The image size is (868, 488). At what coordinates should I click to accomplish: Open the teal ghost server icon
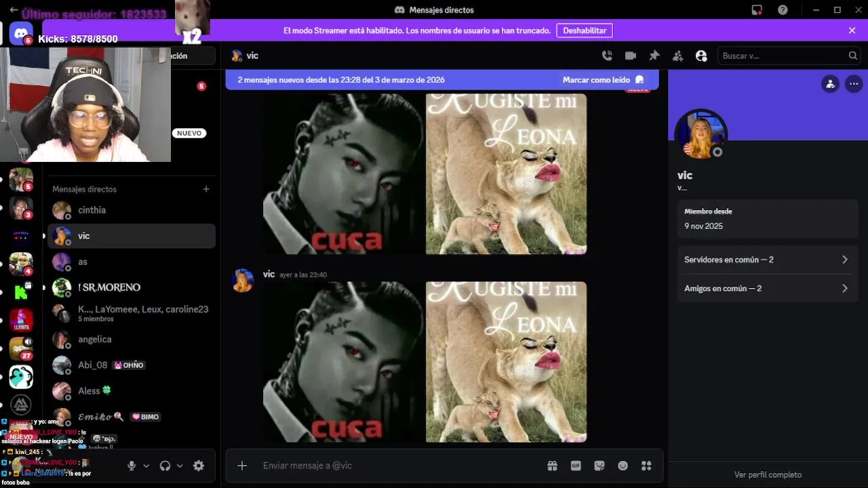click(21, 377)
